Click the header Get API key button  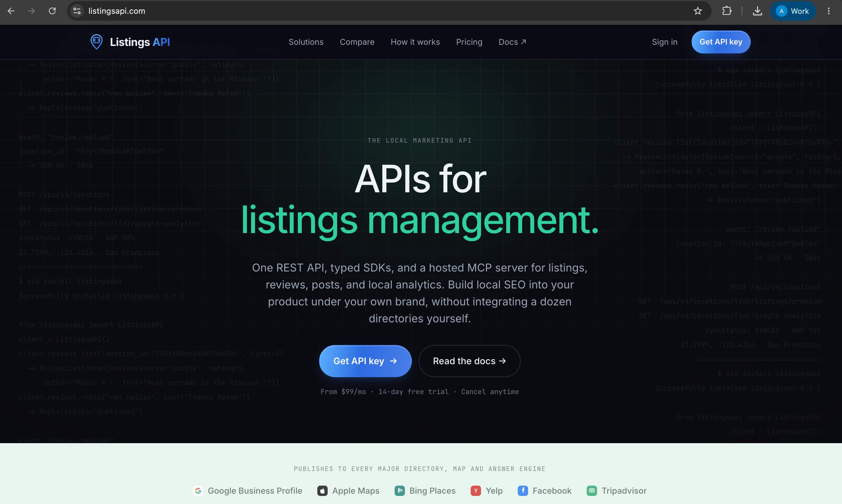721,42
